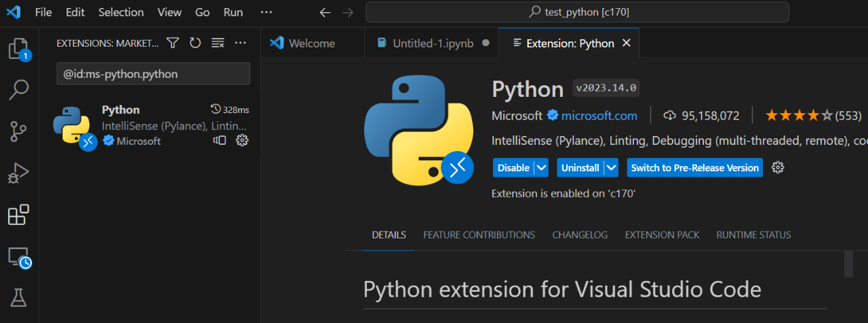
Task: Click the install count download icon
Action: 670,116
